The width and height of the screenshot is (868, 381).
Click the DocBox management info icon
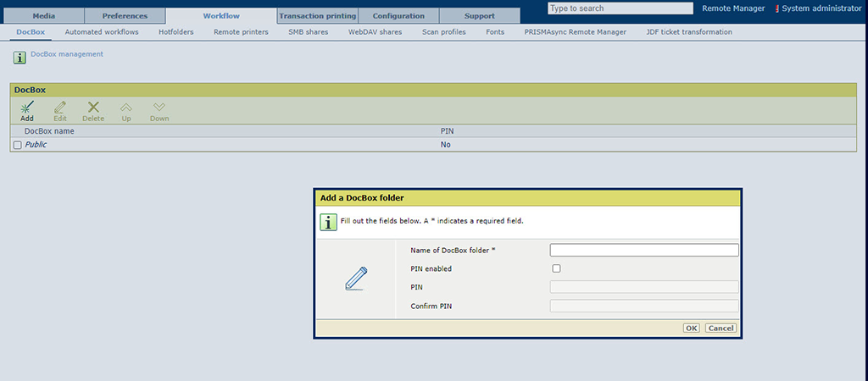point(19,58)
